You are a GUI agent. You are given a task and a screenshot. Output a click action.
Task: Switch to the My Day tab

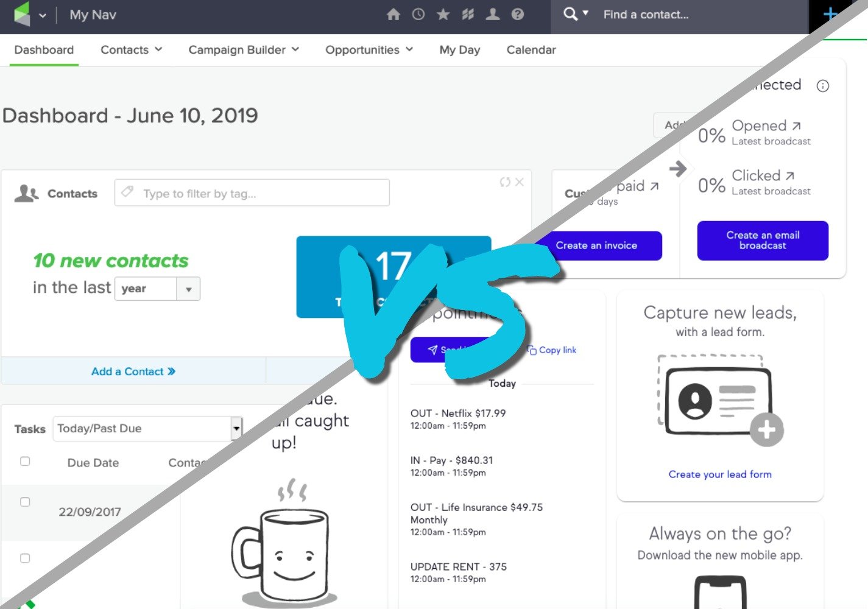(459, 50)
